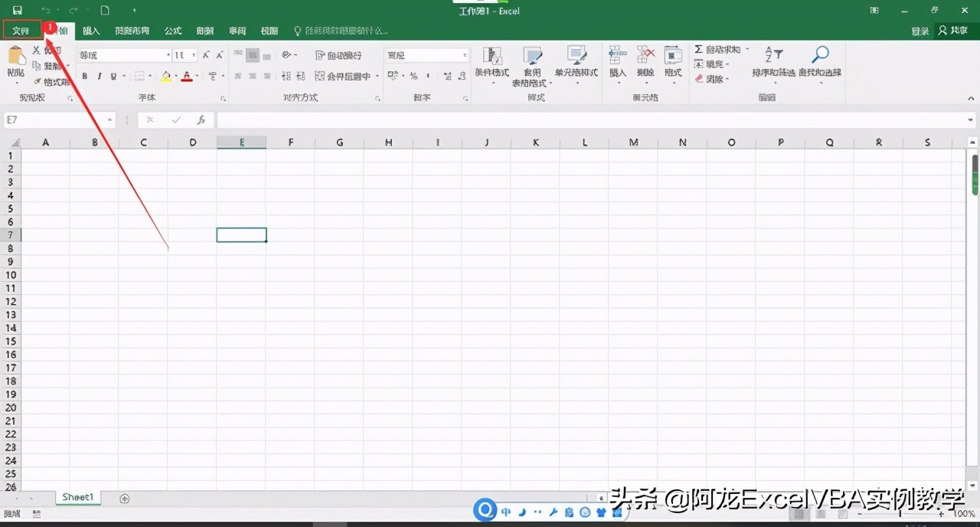Toggle Underline formatting
Screen dimensions: 980x527
pos(113,76)
